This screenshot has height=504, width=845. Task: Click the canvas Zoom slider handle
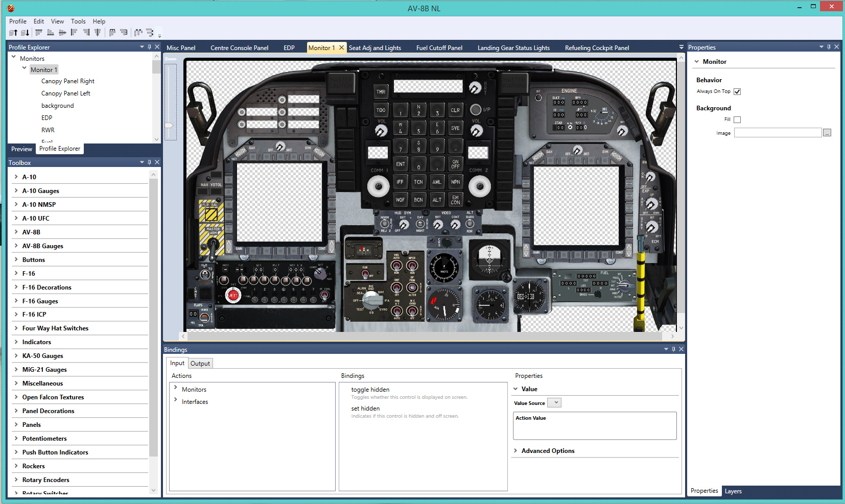tap(169, 125)
